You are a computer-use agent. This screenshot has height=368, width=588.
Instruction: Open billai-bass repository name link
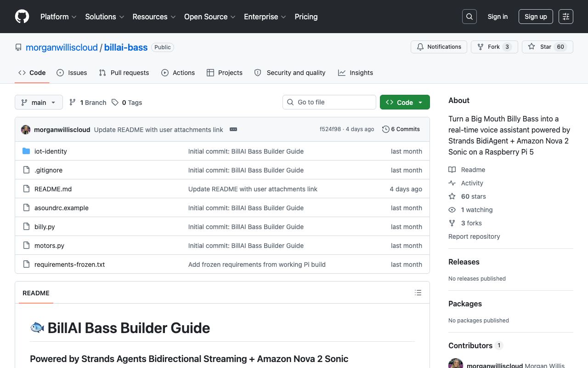[x=126, y=47]
